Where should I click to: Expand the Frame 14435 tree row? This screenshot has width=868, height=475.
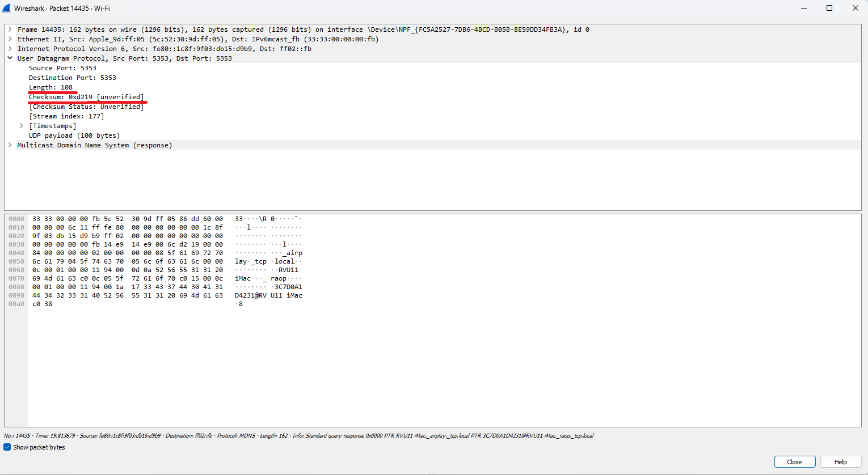[x=10, y=29]
